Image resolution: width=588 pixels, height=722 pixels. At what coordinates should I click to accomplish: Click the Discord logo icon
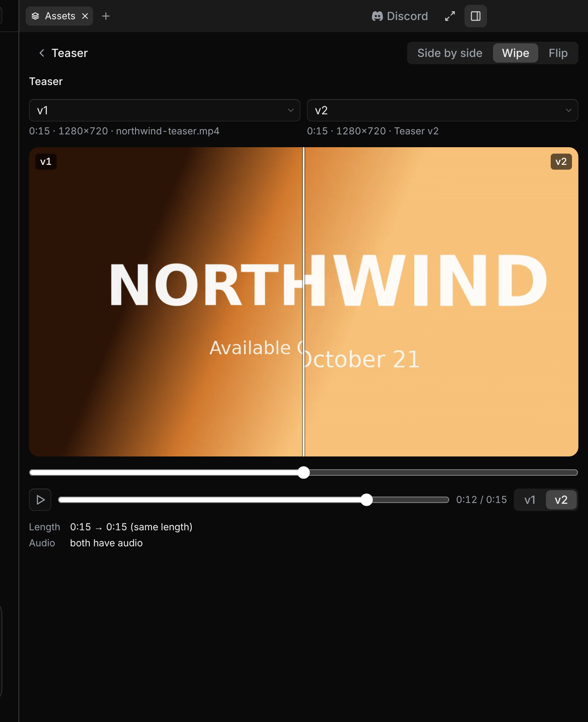coord(377,16)
